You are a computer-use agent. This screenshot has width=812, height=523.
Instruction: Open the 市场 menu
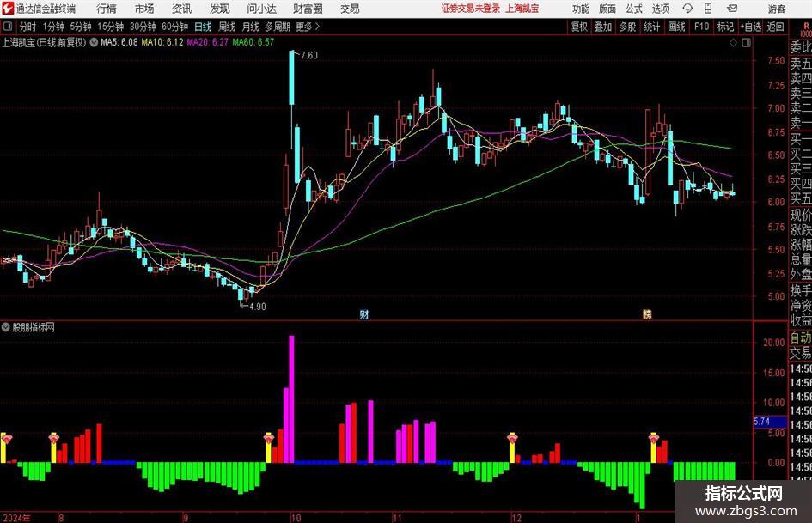(x=144, y=9)
